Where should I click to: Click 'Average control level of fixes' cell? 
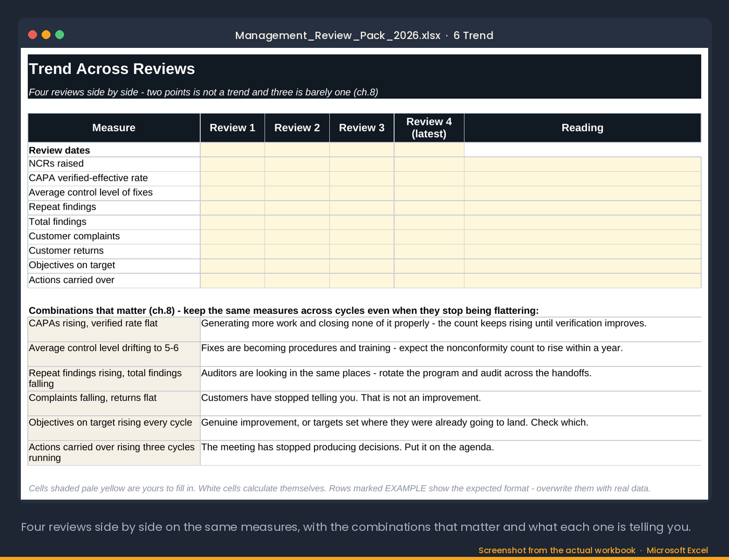[114, 193]
